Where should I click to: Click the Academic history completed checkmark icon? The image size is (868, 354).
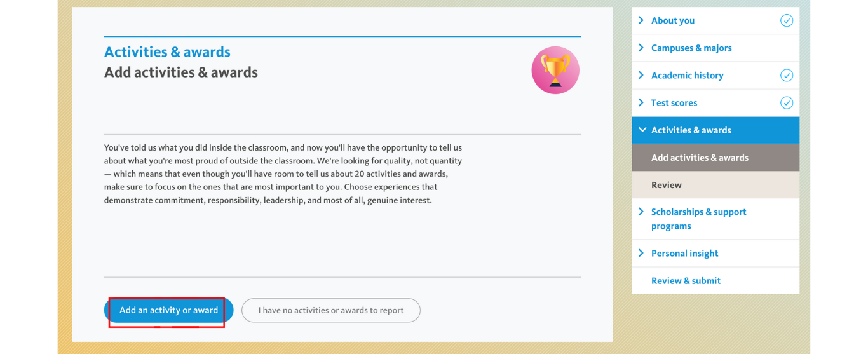click(x=787, y=75)
